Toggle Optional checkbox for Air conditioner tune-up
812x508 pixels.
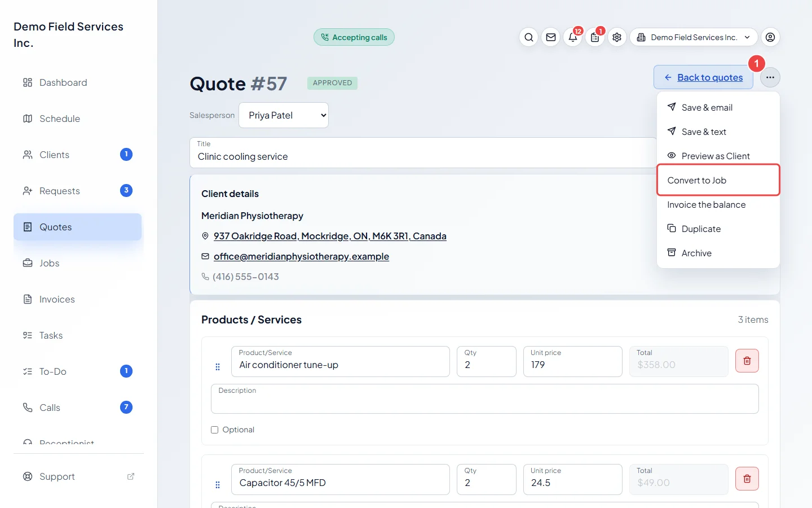(215, 430)
